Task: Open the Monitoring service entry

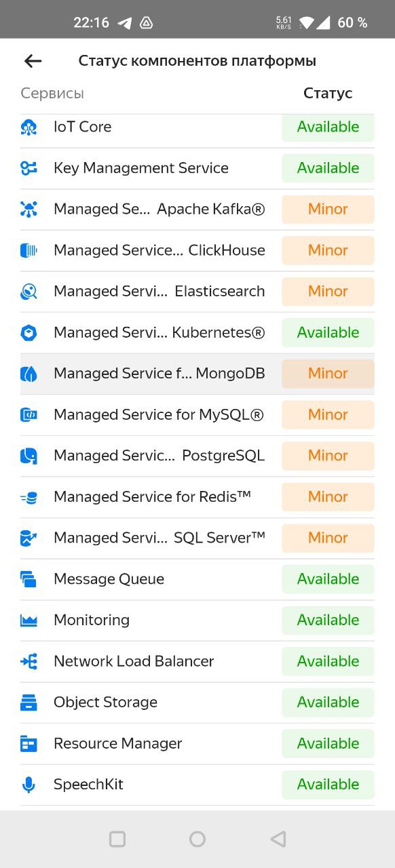Action: tap(197, 620)
